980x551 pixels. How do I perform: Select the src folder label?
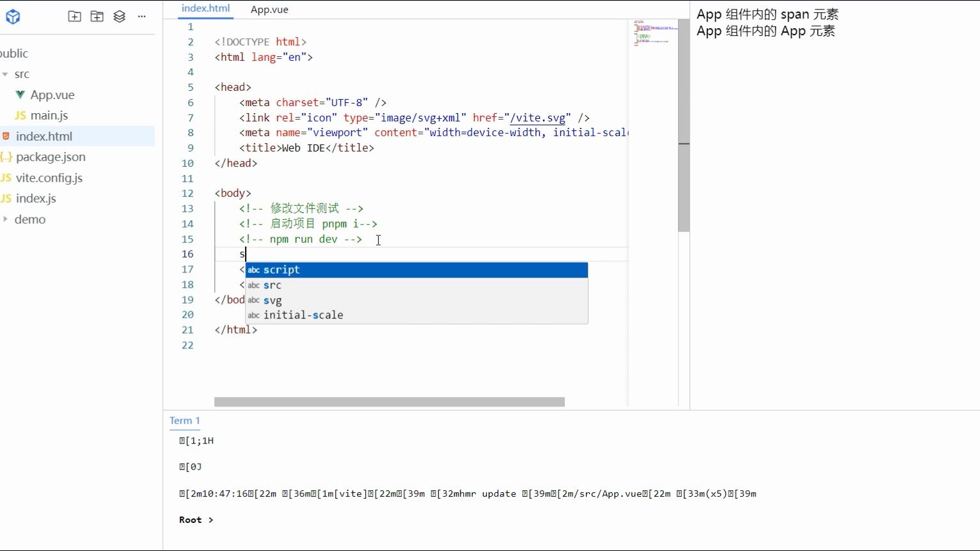coord(22,74)
